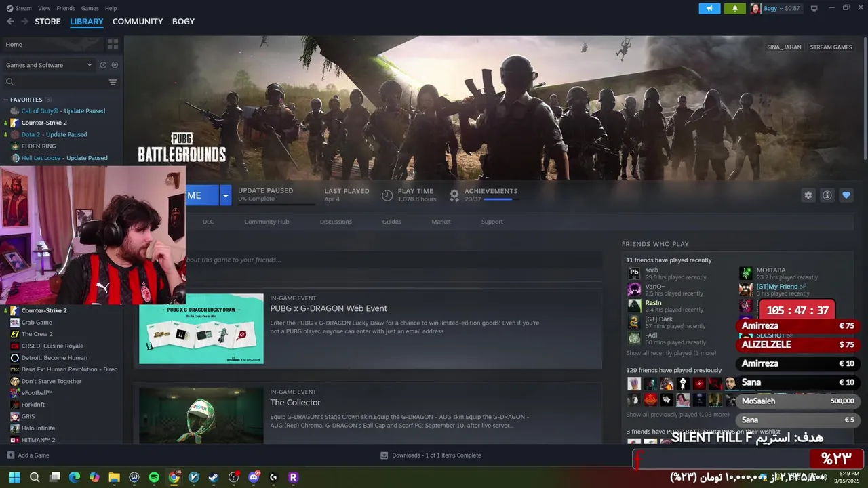Open the Support tab

click(x=492, y=222)
